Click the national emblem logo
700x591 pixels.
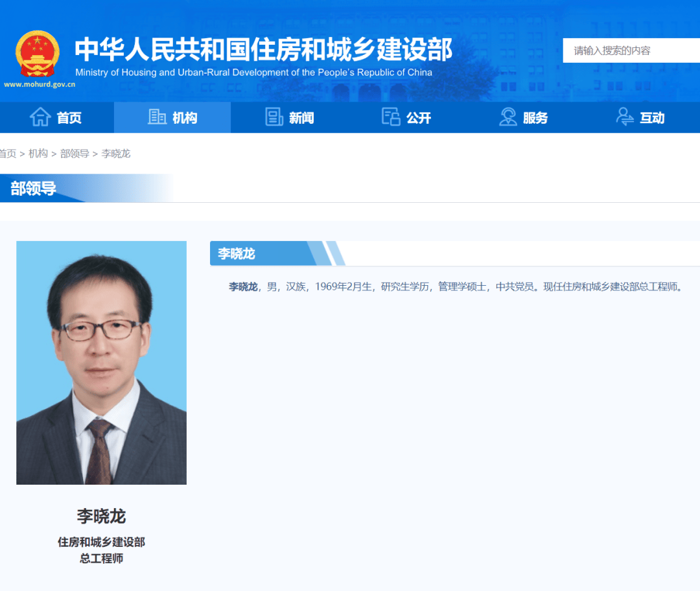pos(38,54)
